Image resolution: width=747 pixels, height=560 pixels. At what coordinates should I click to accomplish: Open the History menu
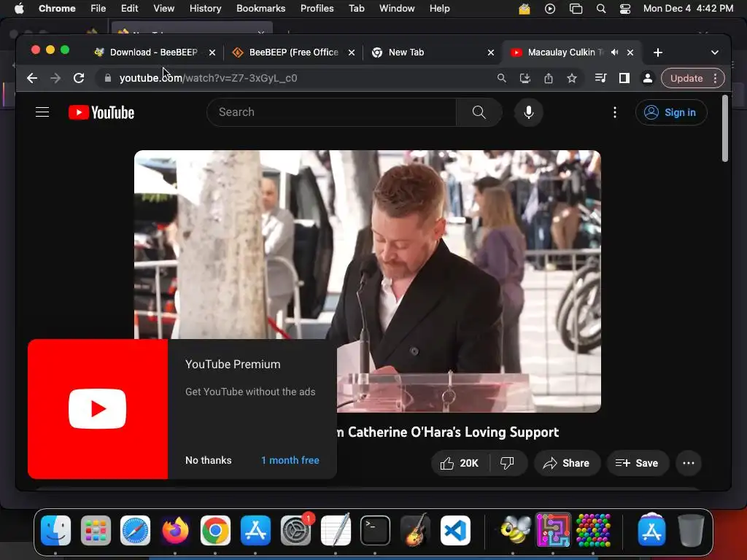tap(205, 9)
